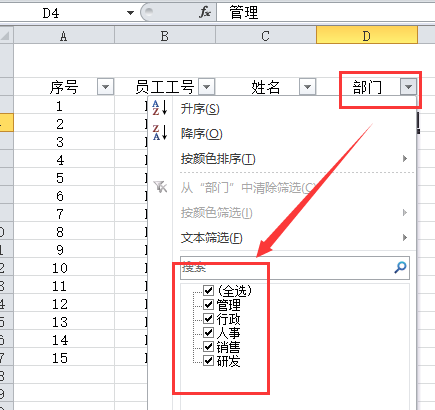Uncheck the (全选) select all checkbox
Screen dimensions: 435x410
pyautogui.click(x=209, y=290)
